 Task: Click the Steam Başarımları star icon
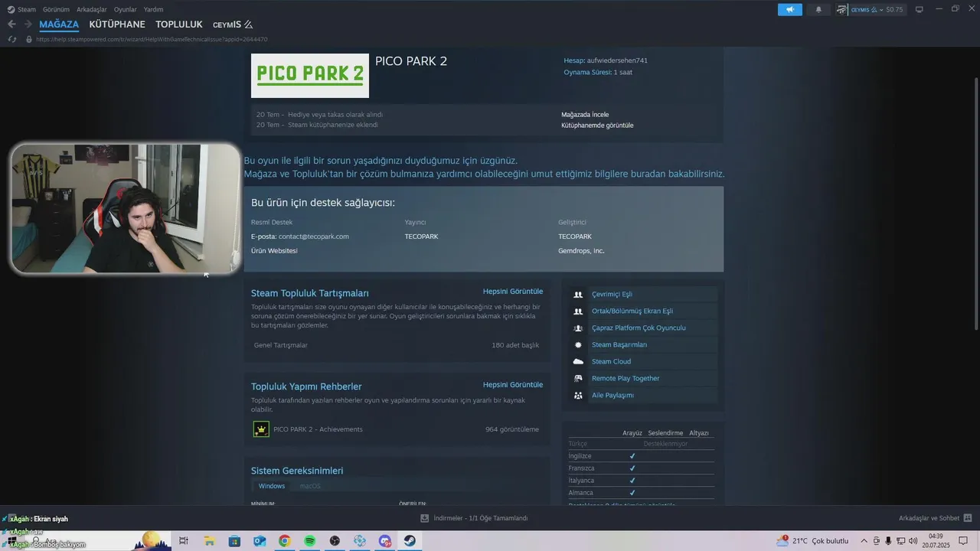coord(578,345)
